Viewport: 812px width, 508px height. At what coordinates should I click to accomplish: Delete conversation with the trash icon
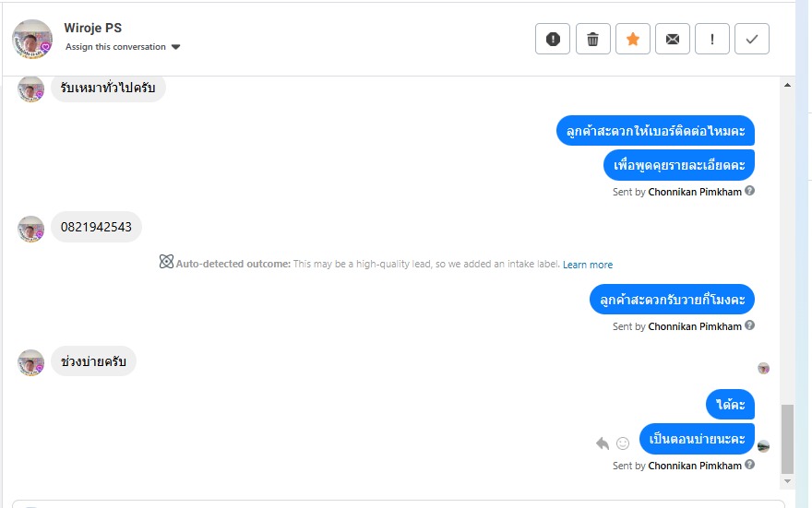pos(592,39)
